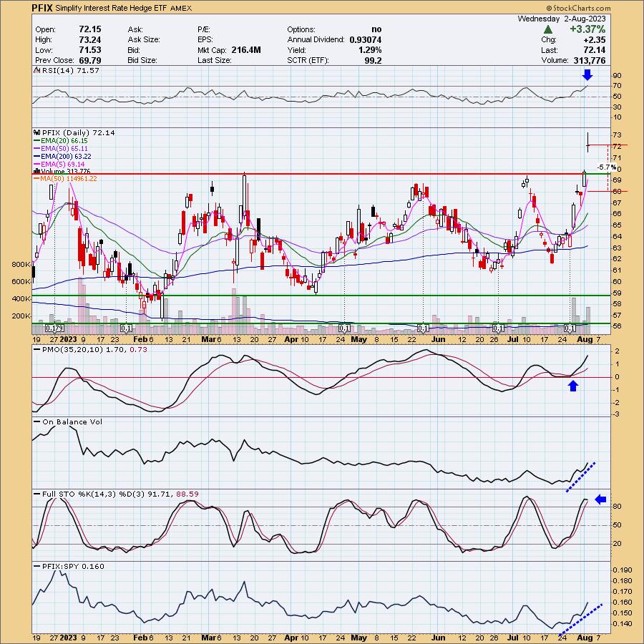This screenshot has height=644, width=644.
Task: Select the High value 73.24
Action: pyautogui.click(x=90, y=40)
